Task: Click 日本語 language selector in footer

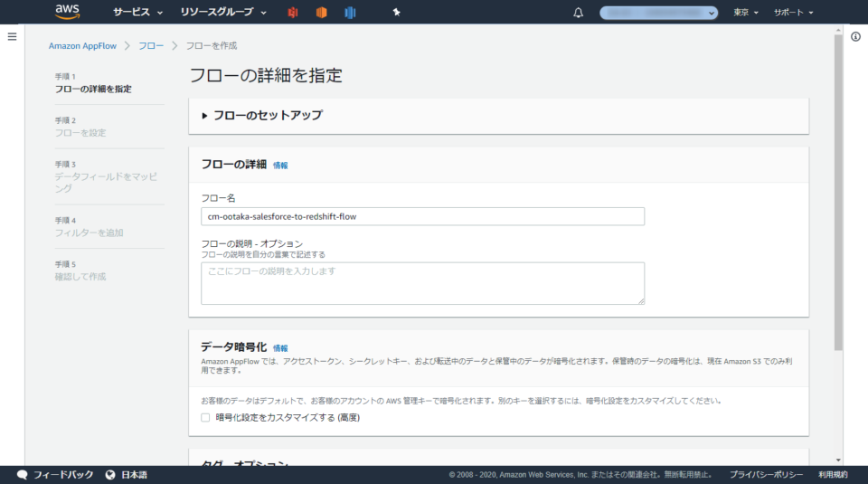Action: 134,475
